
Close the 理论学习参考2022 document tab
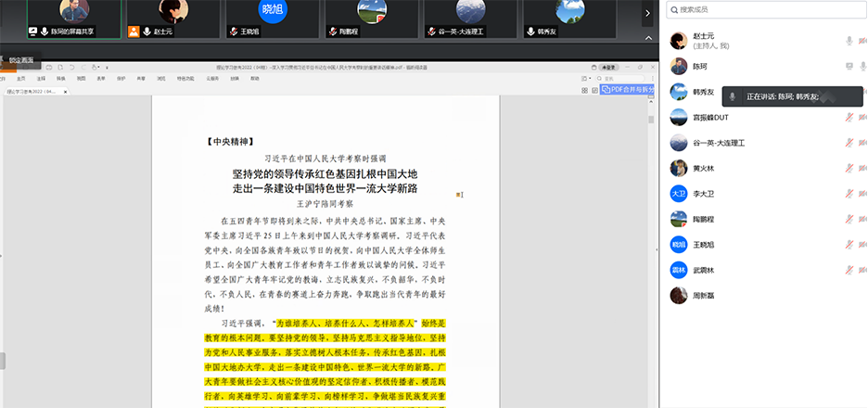[65, 92]
